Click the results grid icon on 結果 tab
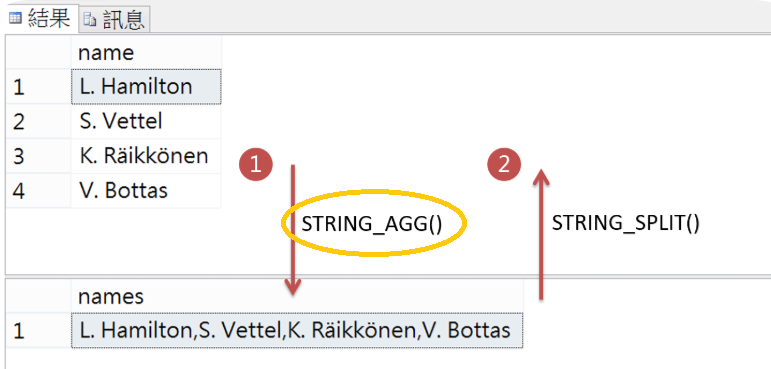Screen dimensions: 771x369 (x=16, y=19)
